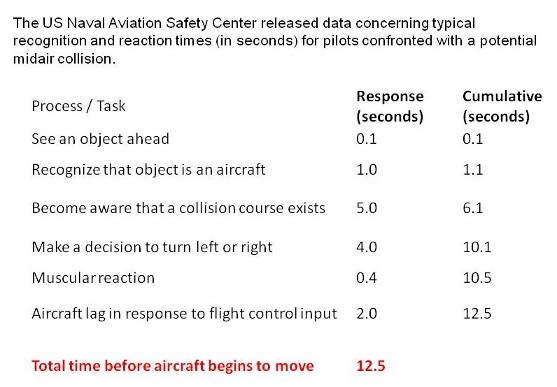
Task: Click the 'Cumulative (seconds)' column header
Action: pos(502,106)
